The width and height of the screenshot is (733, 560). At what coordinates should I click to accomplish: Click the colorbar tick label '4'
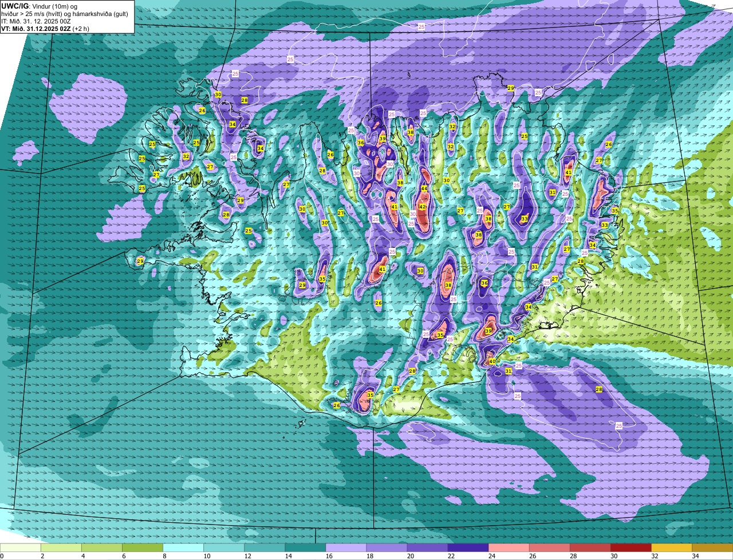pos(83,556)
